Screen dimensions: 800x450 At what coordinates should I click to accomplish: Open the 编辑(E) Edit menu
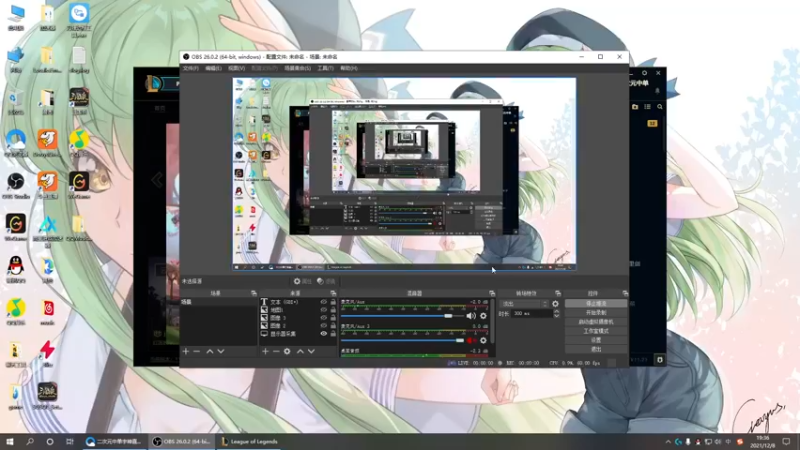click(x=213, y=68)
